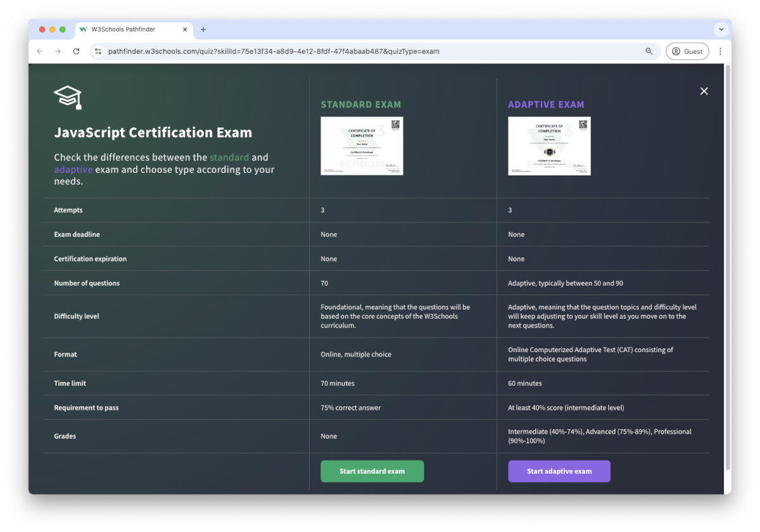Image resolution: width=760 pixels, height=532 pixels.
Task: Start the adaptive exam
Action: [559, 471]
